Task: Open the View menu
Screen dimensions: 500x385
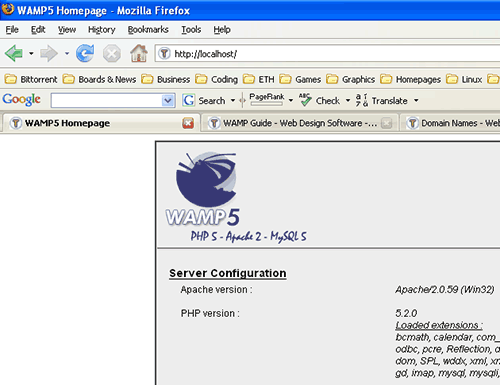Action: click(67, 30)
